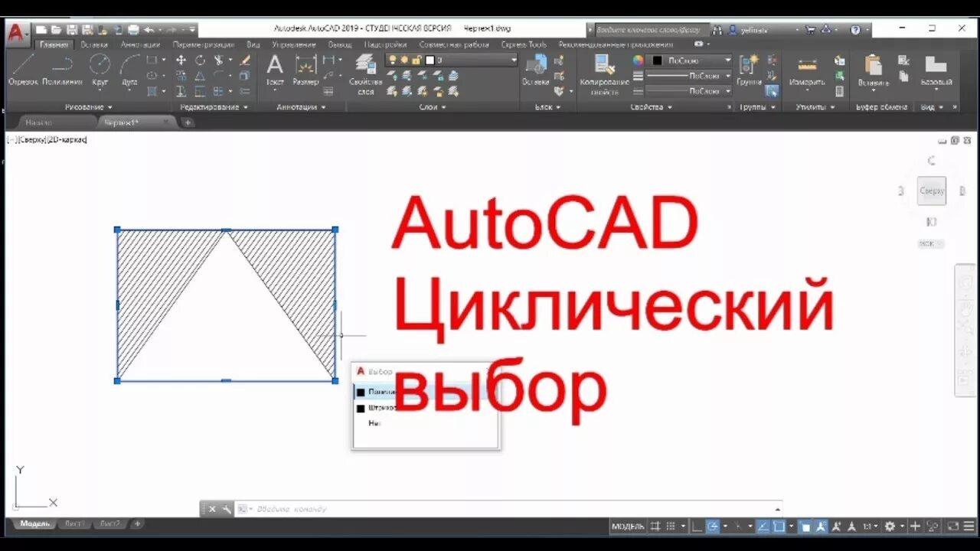Toggle object snap square icon in status bar

(x=779, y=527)
